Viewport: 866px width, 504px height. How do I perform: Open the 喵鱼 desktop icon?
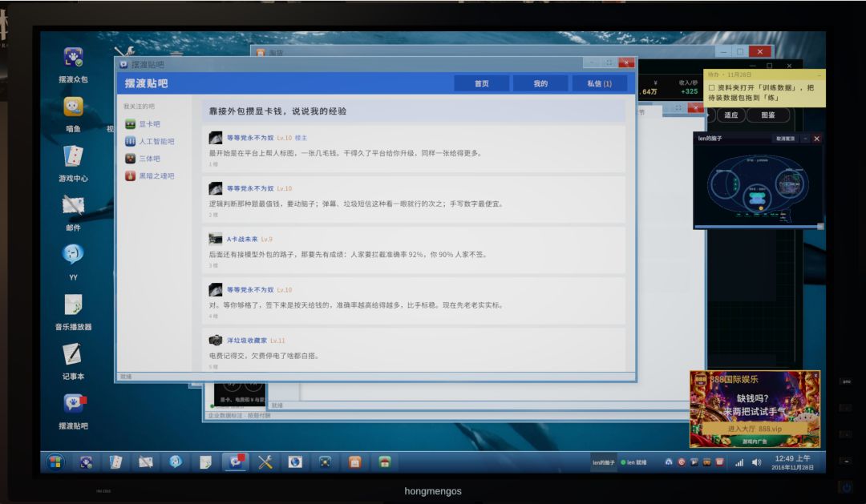click(x=73, y=114)
